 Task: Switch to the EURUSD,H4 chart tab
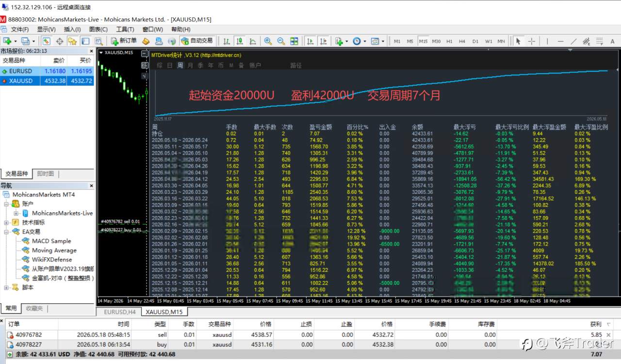(119, 312)
